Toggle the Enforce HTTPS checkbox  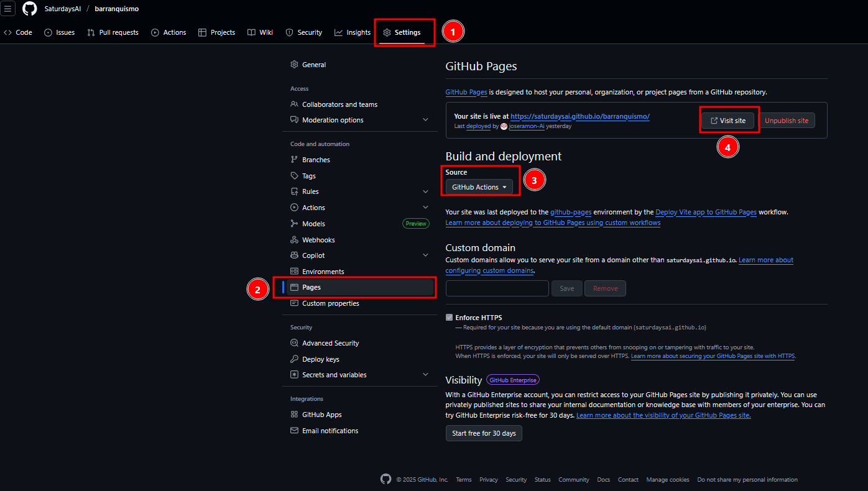pos(450,318)
